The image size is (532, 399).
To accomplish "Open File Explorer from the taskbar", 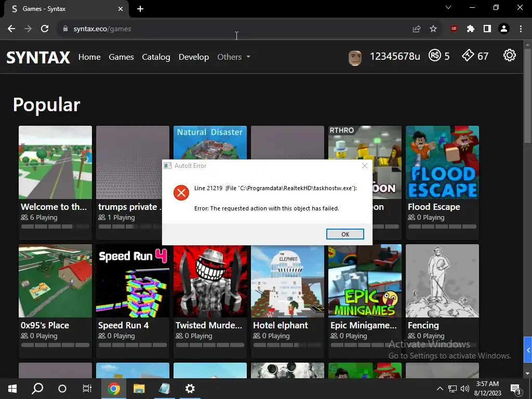I will pyautogui.click(x=139, y=389).
